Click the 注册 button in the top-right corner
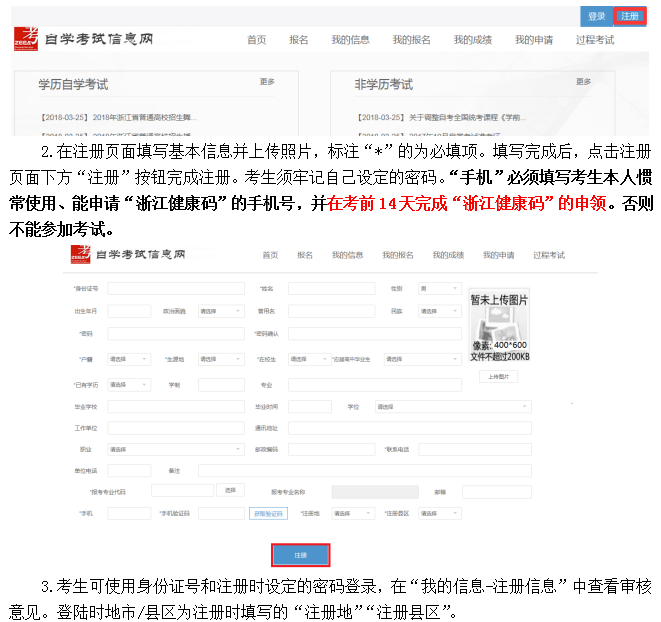The width and height of the screenshot is (661, 622). (x=629, y=16)
